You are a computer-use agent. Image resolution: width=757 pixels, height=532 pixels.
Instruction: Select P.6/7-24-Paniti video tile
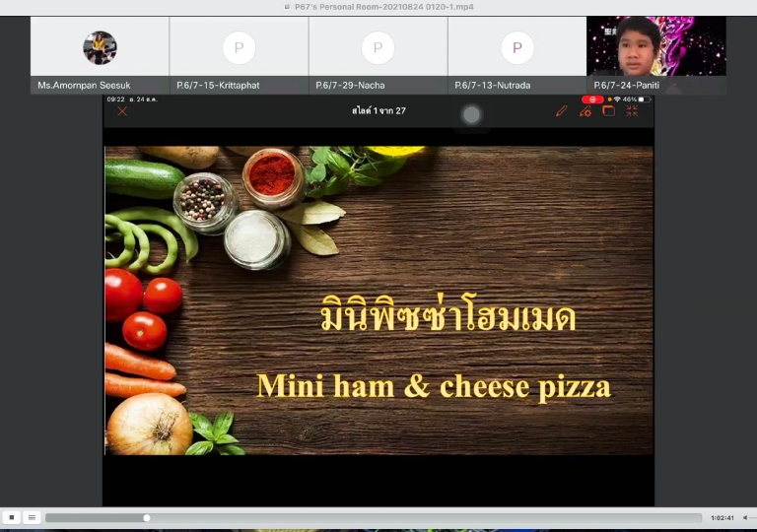click(656, 55)
